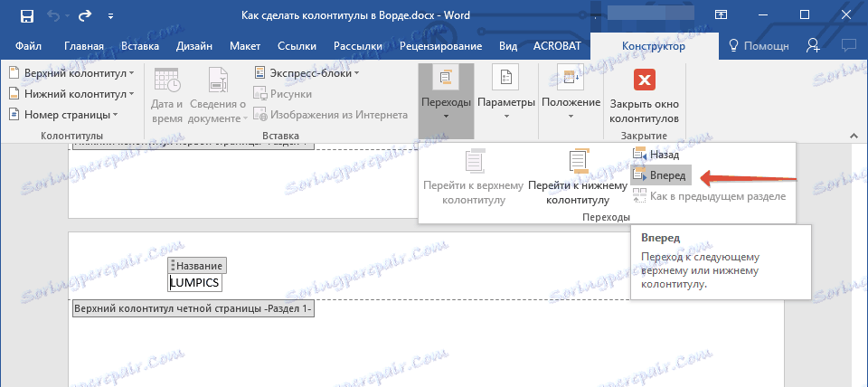Click the Название content control tag
This screenshot has width=868, height=387.
point(197,265)
